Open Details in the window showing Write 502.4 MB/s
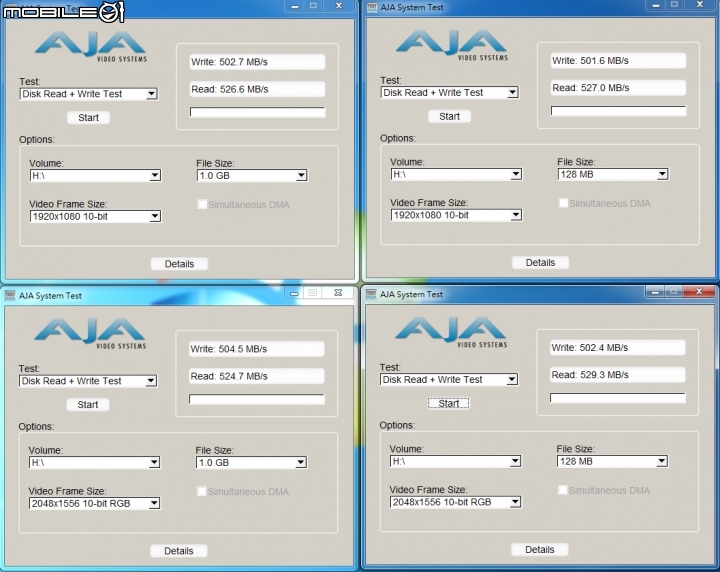This screenshot has height=572, width=720. [539, 550]
